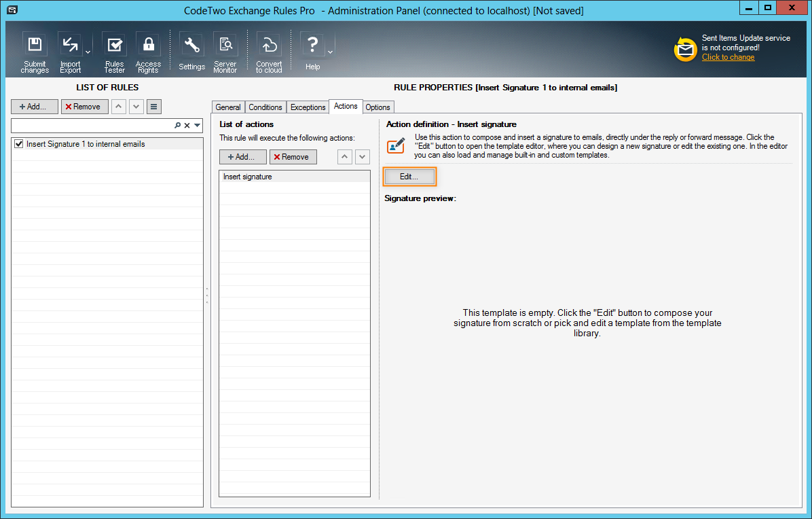This screenshot has height=519, width=812.
Task: Switch to the Options tab
Action: [377, 107]
